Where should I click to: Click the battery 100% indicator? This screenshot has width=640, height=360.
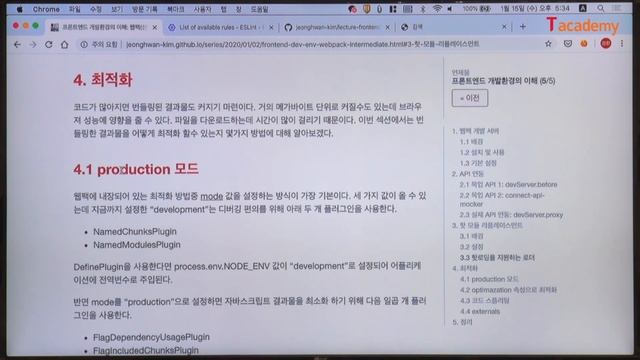pos(476,9)
